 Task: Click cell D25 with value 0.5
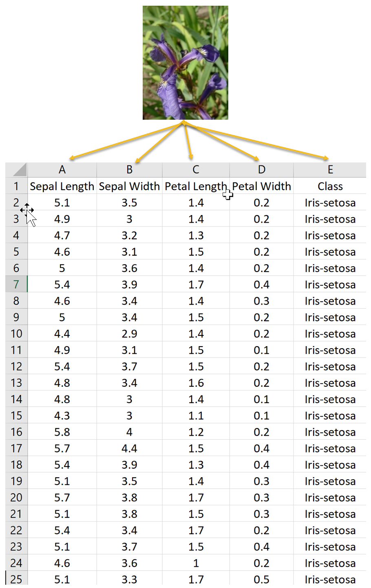261,579
